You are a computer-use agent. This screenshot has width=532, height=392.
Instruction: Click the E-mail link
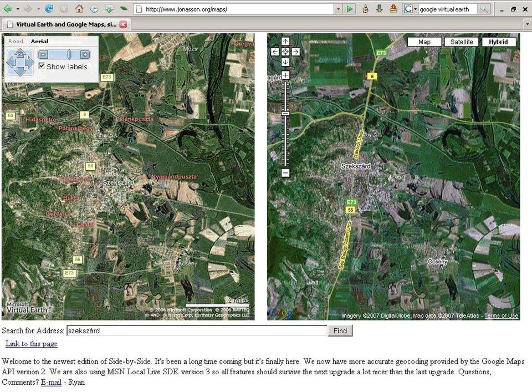pyautogui.click(x=51, y=382)
